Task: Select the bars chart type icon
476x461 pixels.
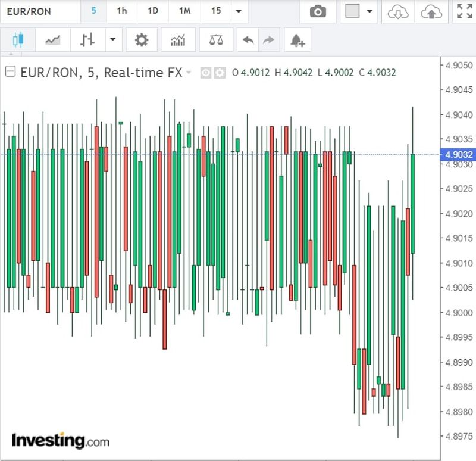Action: 87,41
